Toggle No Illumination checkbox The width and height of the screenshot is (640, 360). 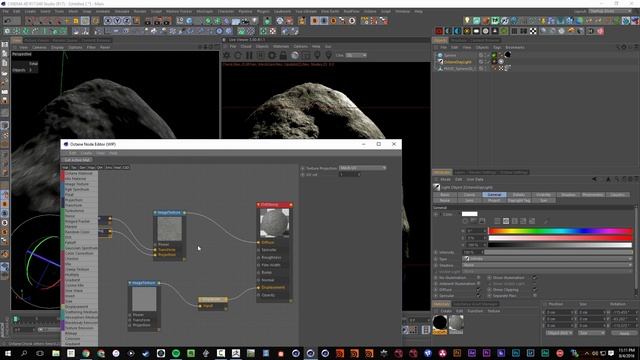(478, 278)
